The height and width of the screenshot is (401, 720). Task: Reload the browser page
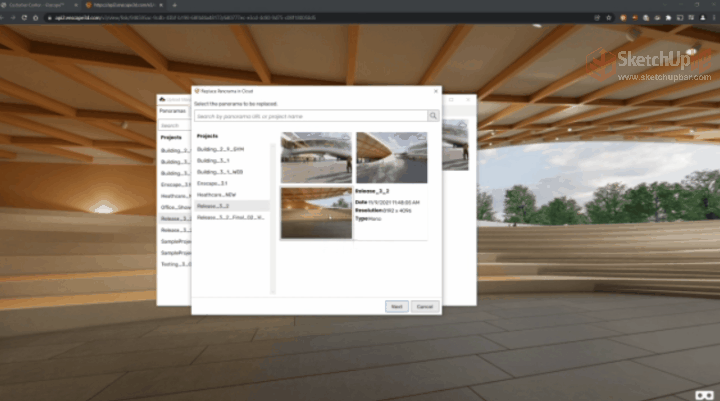24,17
